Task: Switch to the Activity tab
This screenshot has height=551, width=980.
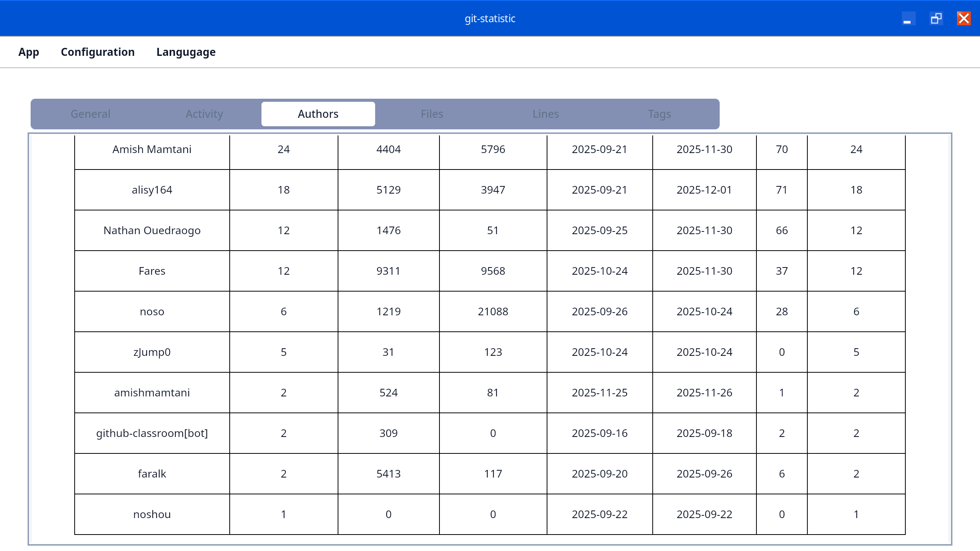Action: [x=204, y=114]
